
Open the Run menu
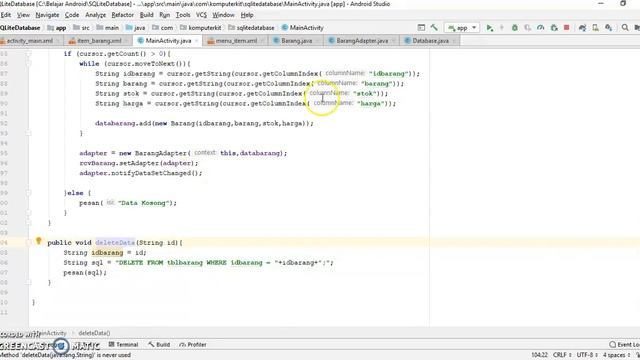coord(164,15)
